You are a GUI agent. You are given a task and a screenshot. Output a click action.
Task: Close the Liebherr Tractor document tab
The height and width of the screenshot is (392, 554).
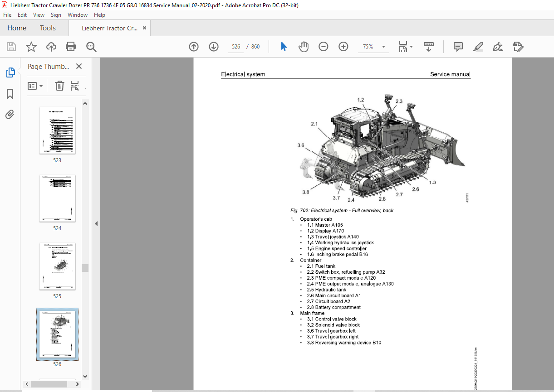[x=145, y=28]
